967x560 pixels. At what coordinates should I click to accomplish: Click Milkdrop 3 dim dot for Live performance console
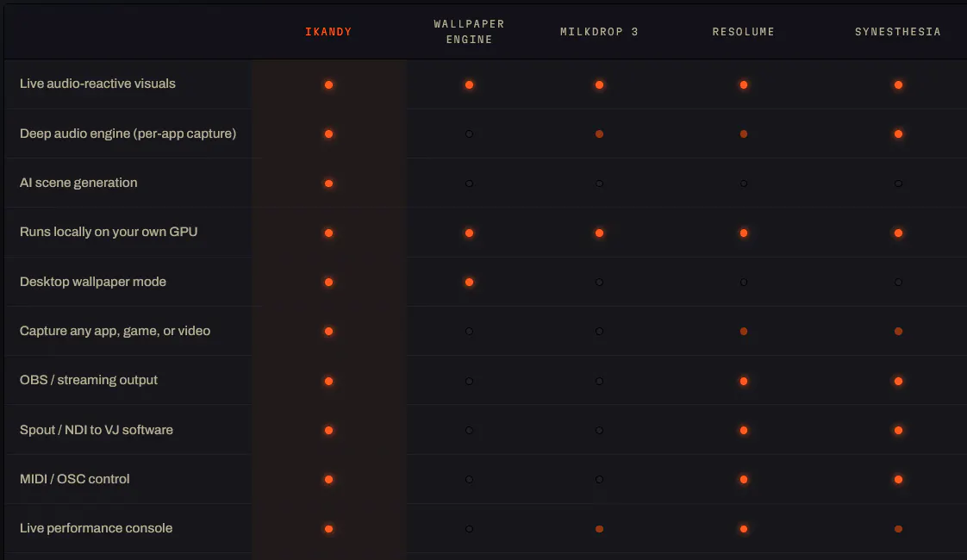pos(600,528)
